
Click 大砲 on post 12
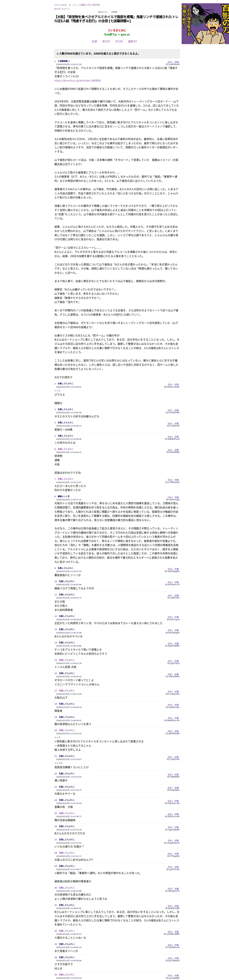177,617
